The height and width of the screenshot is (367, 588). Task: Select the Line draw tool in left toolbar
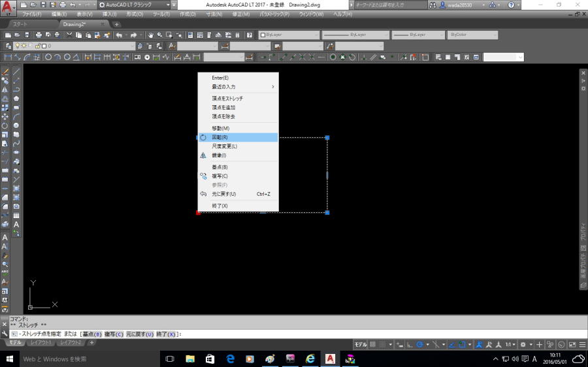pos(16,72)
